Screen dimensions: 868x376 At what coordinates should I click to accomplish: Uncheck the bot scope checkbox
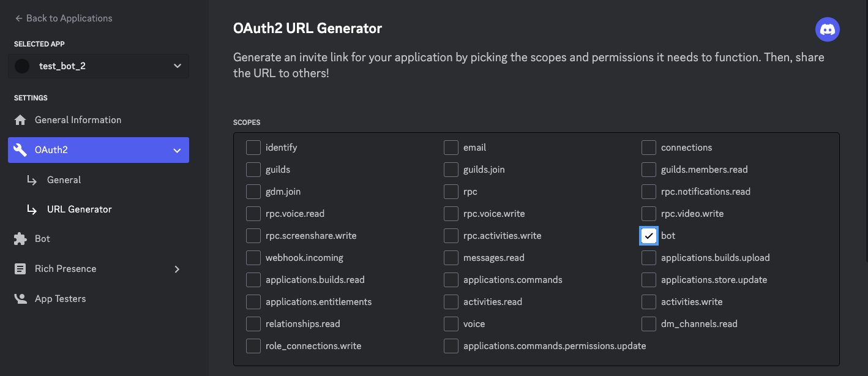point(648,236)
